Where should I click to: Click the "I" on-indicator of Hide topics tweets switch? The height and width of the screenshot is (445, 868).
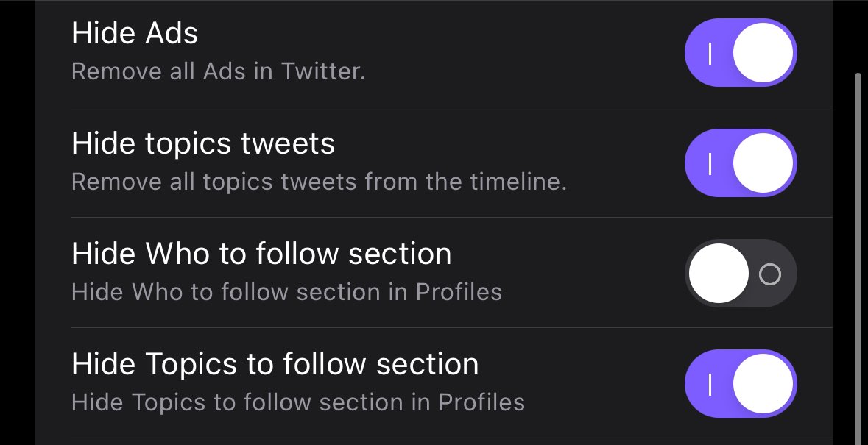coord(710,163)
